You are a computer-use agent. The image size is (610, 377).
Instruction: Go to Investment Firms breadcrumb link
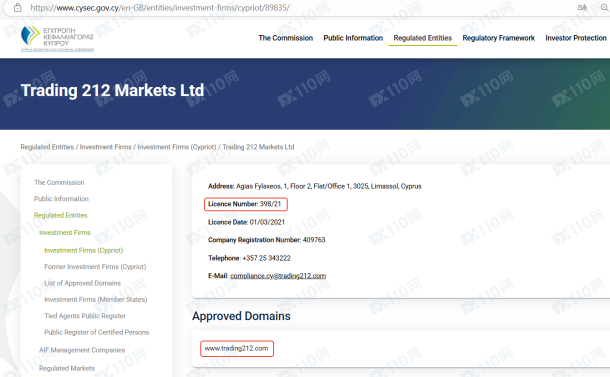[105, 147]
